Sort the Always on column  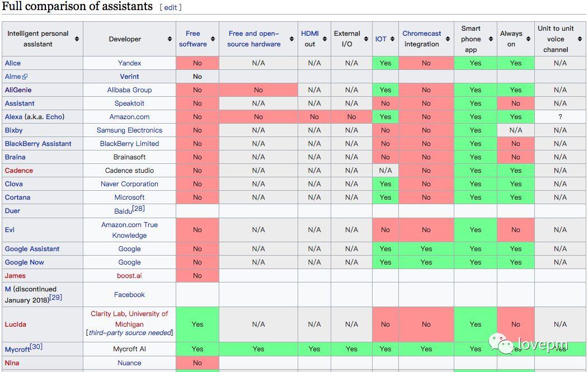[528, 39]
